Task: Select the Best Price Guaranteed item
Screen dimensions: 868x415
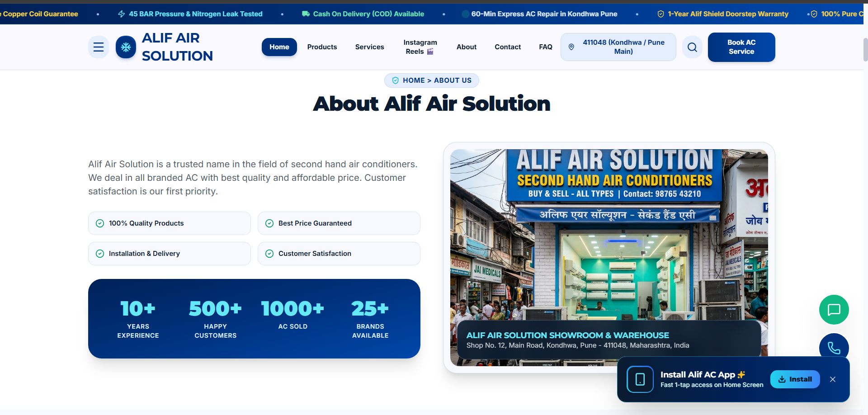Action: coord(339,223)
